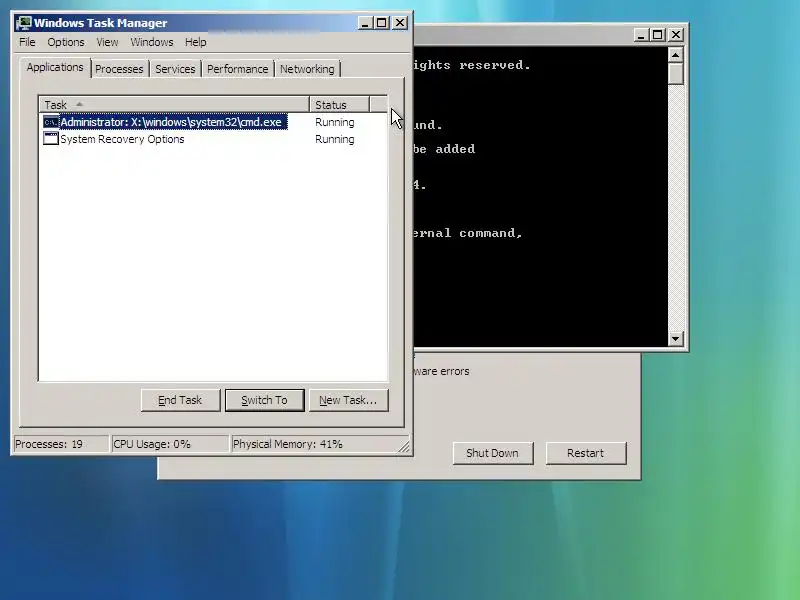Click Running status of cmd.exe task

click(335, 122)
